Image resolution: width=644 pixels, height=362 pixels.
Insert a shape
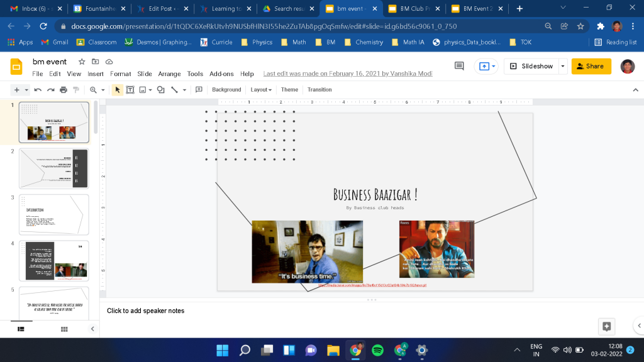160,89
